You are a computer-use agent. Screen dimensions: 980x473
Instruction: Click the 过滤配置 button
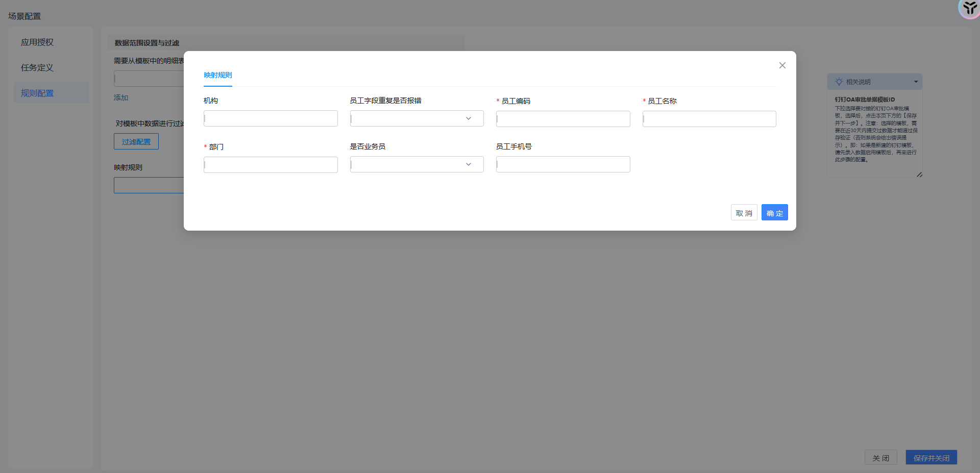pyautogui.click(x=136, y=141)
